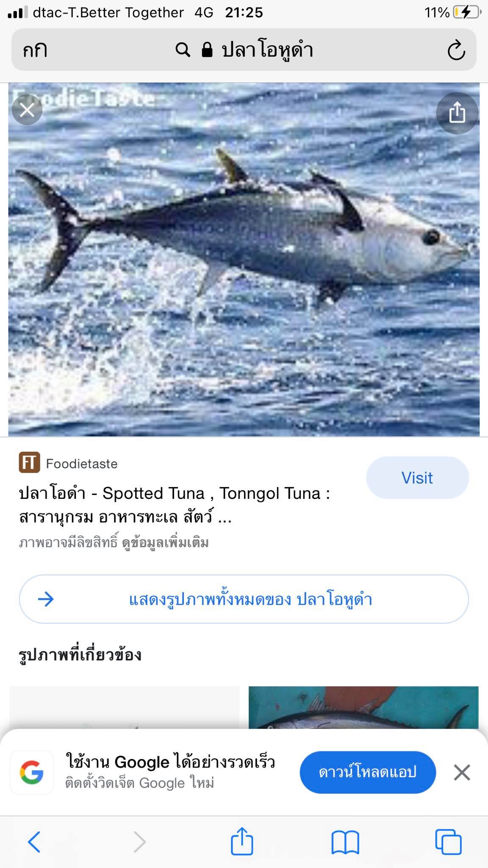Open the Safari tabs overview icon
Screen dimensions: 488x868
tap(449, 841)
